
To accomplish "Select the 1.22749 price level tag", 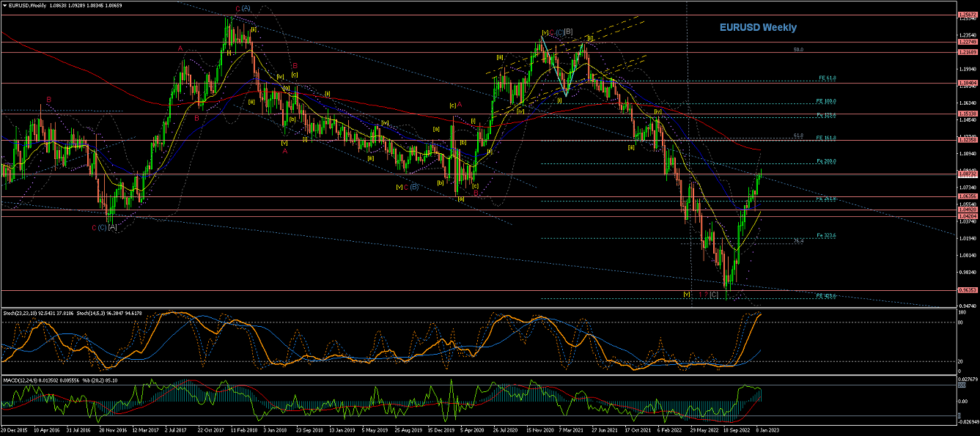I will click(968, 43).
